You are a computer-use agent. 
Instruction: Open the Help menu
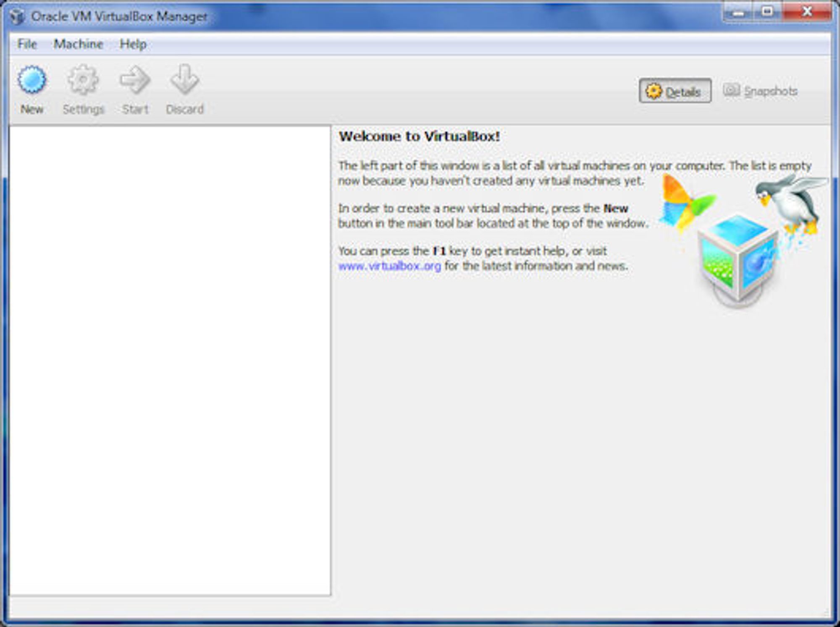click(133, 44)
